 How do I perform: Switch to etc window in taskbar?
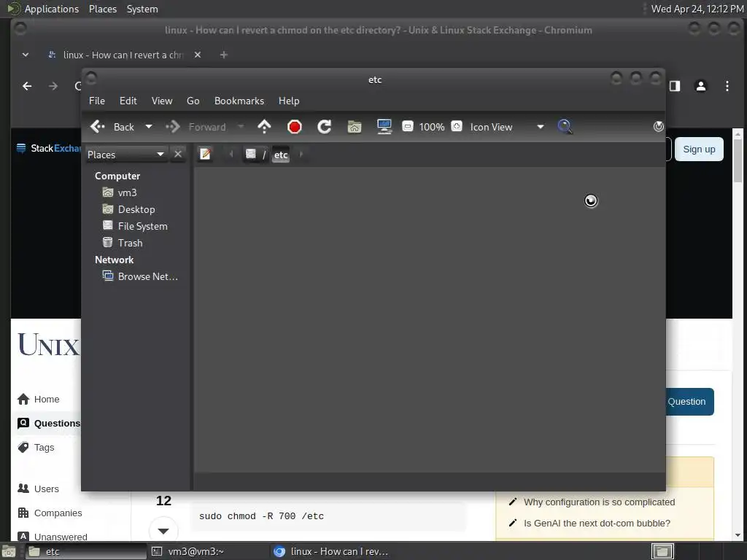point(86,551)
